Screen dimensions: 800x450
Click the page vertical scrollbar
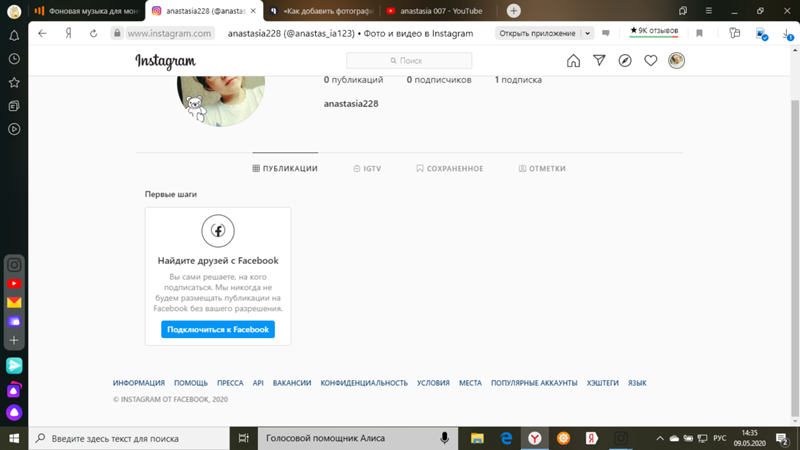795,258
